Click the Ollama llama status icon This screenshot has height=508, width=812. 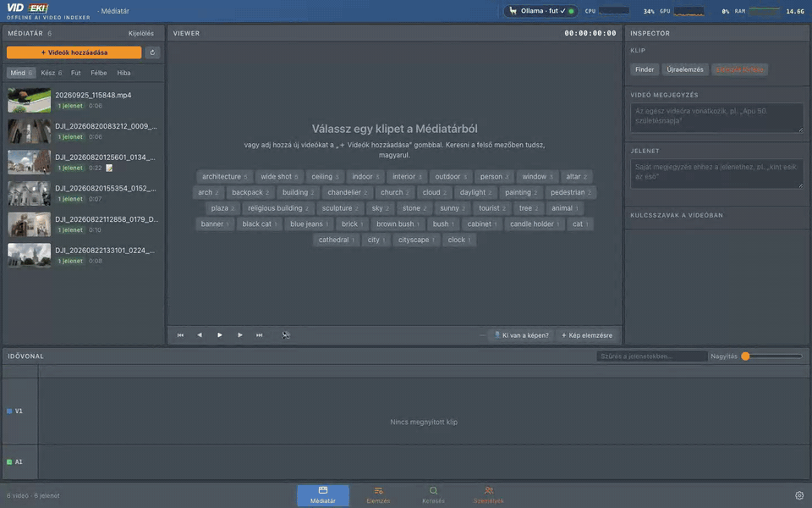[x=513, y=11]
